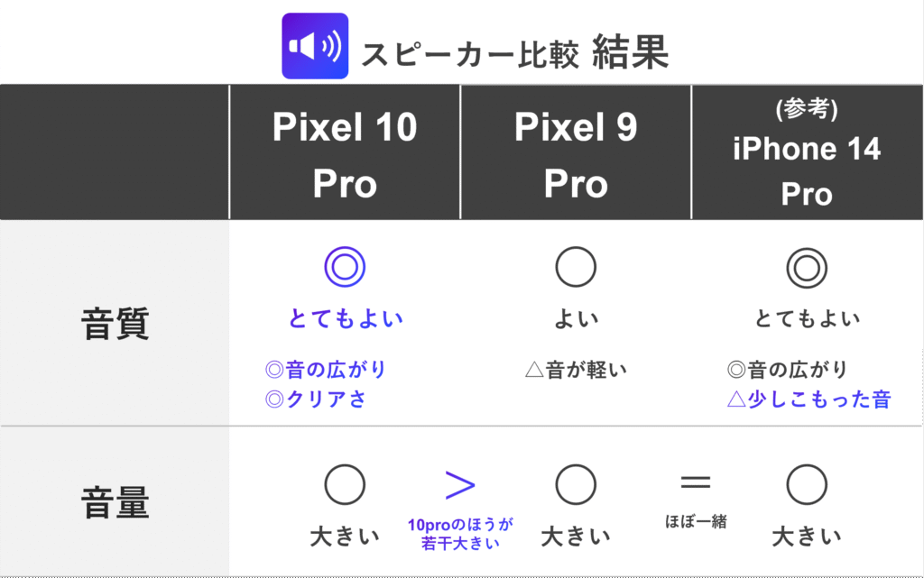Select the 音量 row label
This screenshot has width=924, height=578.
115,503
